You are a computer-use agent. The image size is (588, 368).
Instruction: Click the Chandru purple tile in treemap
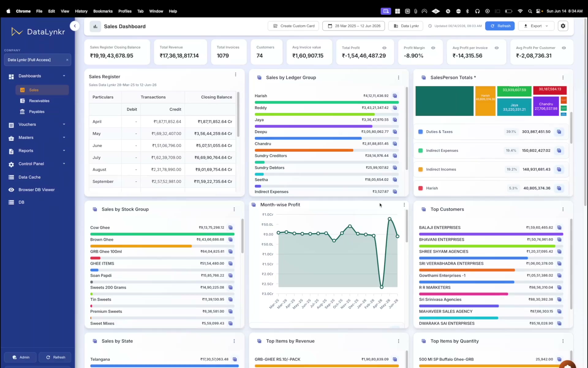546,106
